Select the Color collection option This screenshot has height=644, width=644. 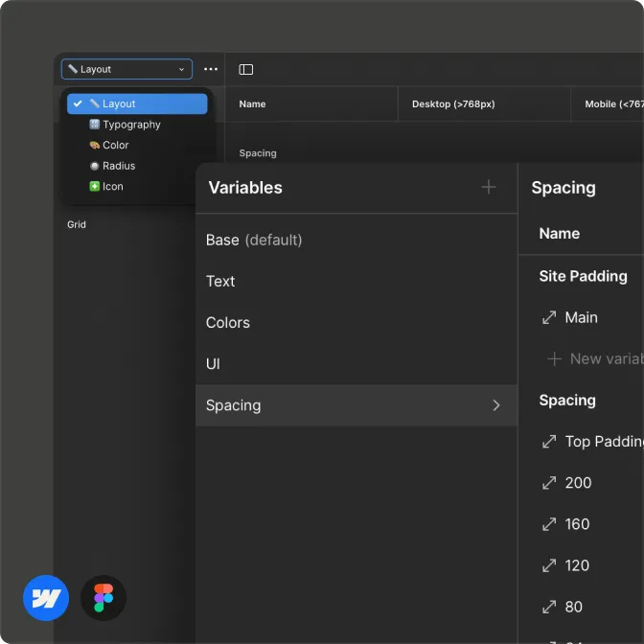[115, 146]
